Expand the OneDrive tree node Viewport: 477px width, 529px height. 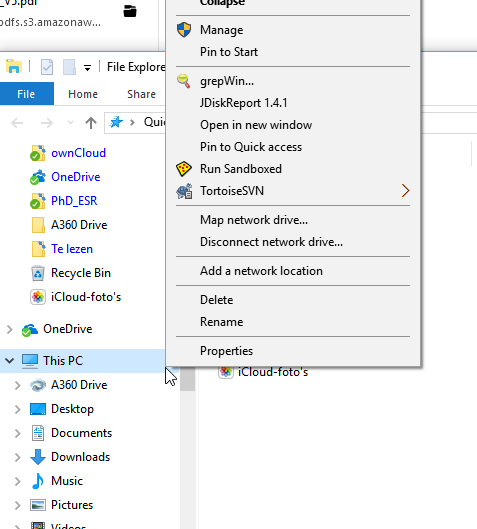click(x=10, y=329)
